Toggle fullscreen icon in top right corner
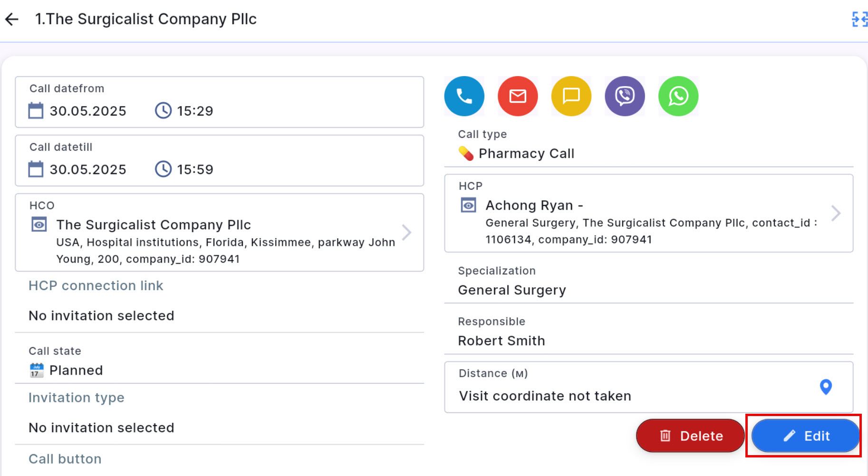 point(859,19)
